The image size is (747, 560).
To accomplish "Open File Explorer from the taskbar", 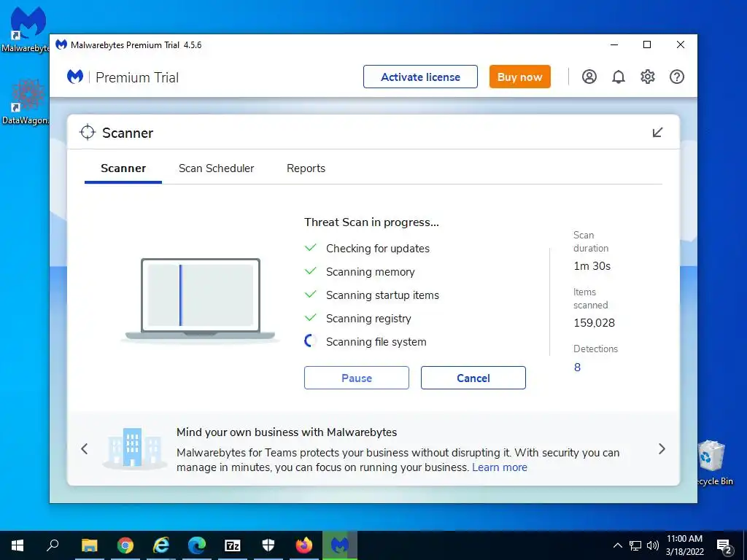I will pyautogui.click(x=89, y=545).
